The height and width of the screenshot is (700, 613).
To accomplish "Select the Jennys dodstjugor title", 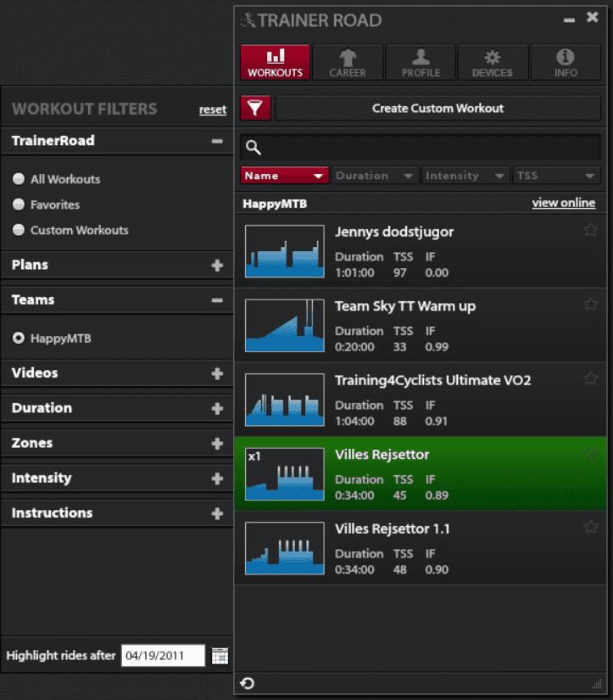I will click(x=394, y=232).
